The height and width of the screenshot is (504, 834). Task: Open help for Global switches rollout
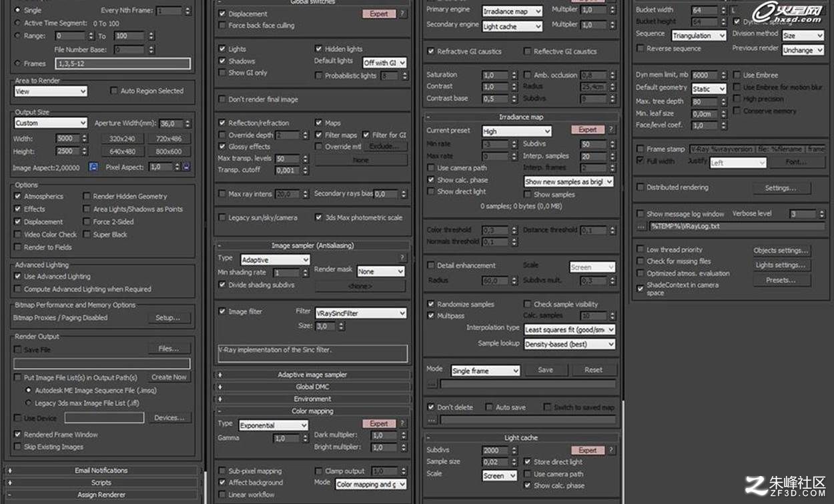(402, 13)
